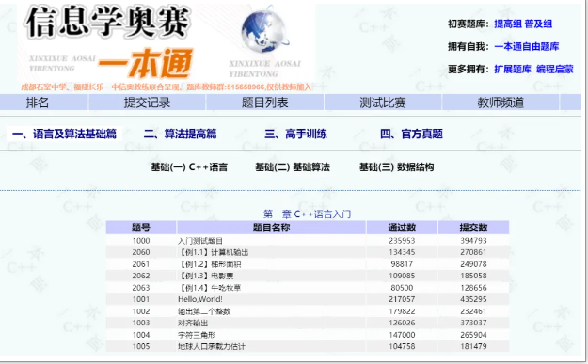
Task: Click problem number 1002
Action: 141,311
